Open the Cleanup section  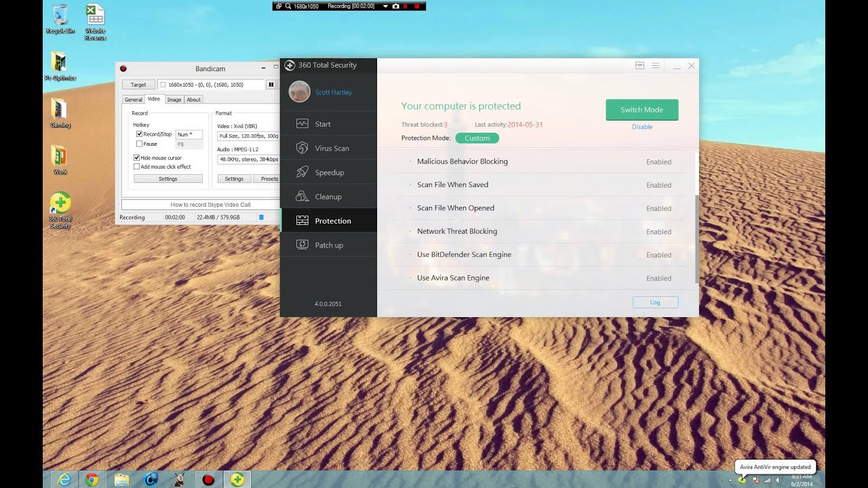[328, 197]
